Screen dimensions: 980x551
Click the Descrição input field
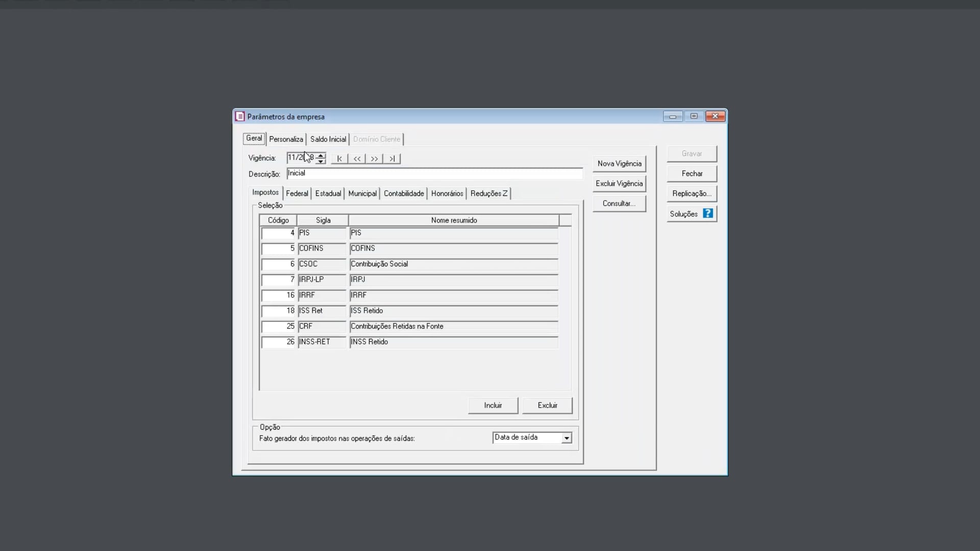point(434,173)
